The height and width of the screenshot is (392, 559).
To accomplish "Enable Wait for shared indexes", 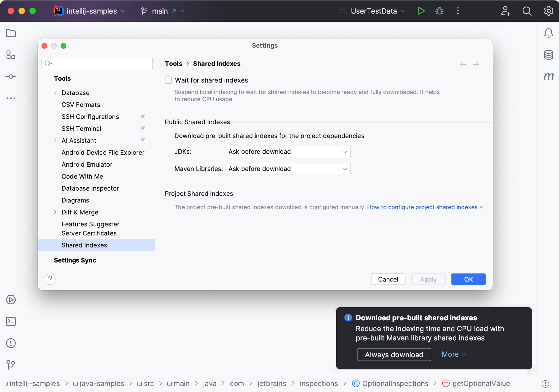I will pyautogui.click(x=168, y=80).
